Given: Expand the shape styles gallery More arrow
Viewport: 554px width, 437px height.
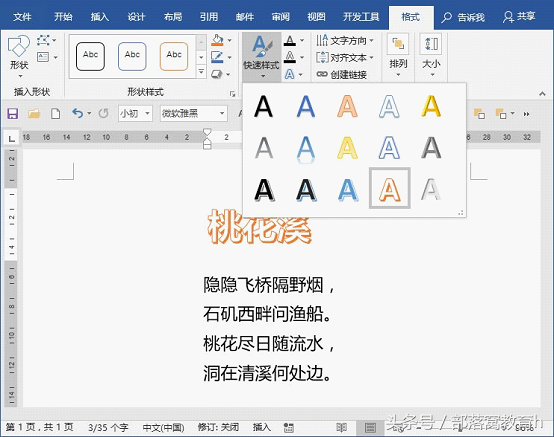Looking at the screenshot, I should [x=201, y=72].
